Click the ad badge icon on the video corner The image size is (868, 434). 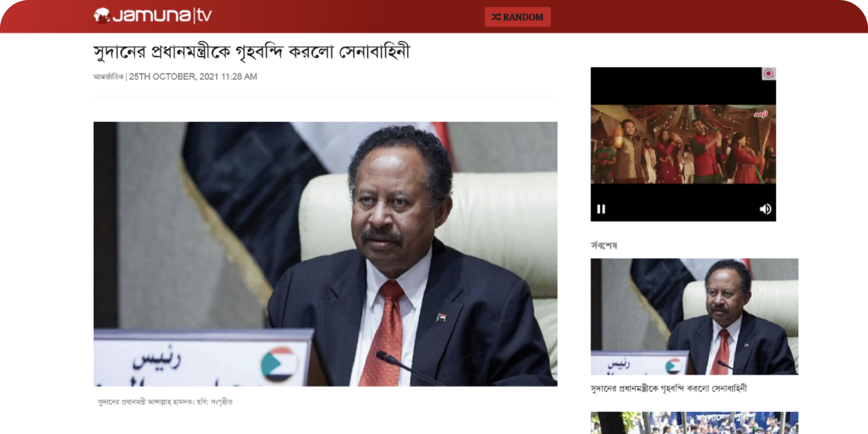coord(769,74)
